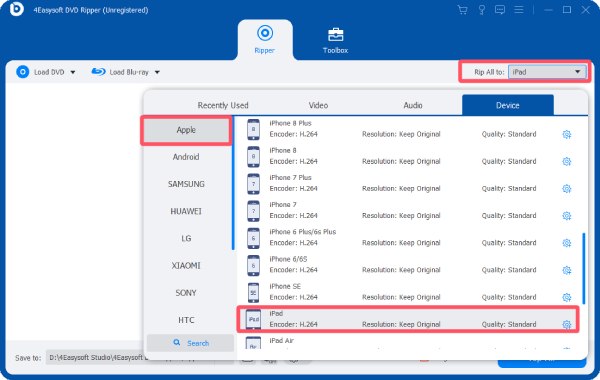This screenshot has height=380, width=600.
Task: Click the search magnifier icon
Action: tap(176, 342)
